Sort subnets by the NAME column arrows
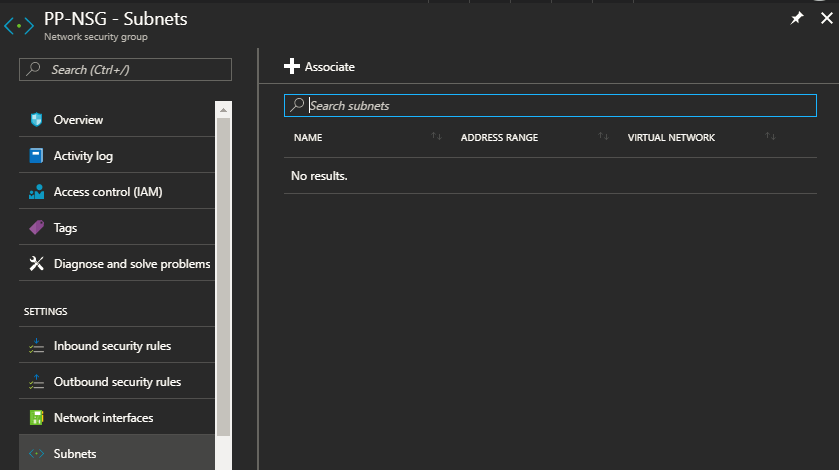This screenshot has width=839, height=470. (x=436, y=137)
